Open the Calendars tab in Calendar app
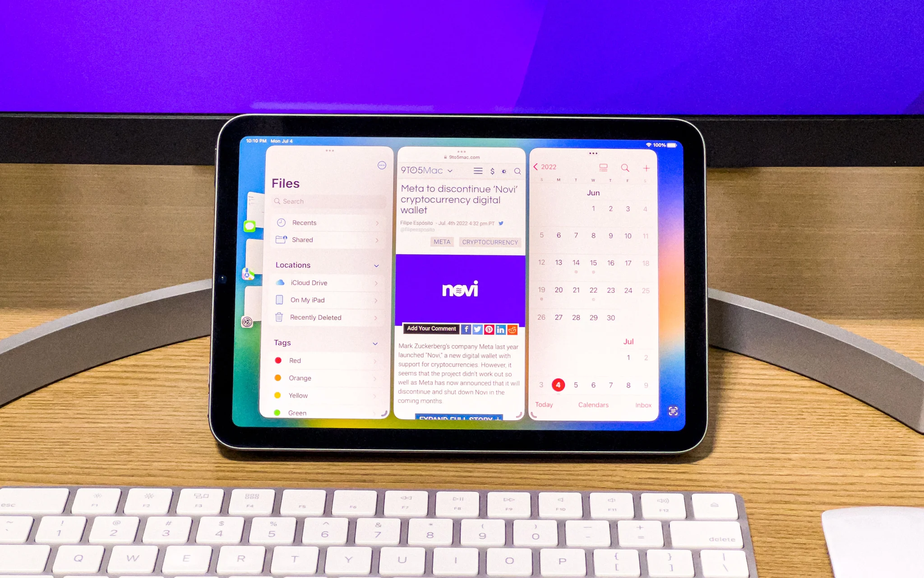This screenshot has width=924, height=578. point(594,406)
